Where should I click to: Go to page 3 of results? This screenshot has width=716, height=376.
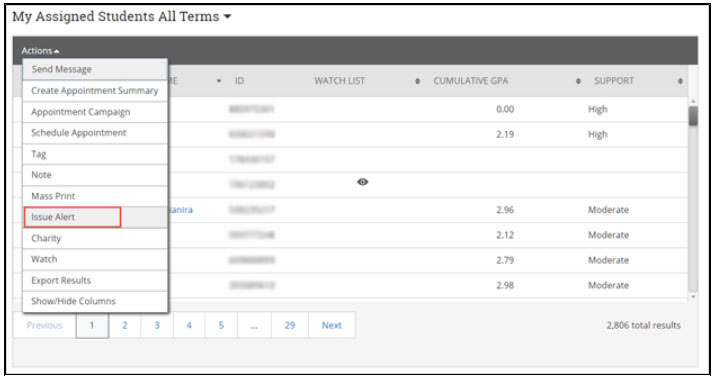[x=157, y=325]
